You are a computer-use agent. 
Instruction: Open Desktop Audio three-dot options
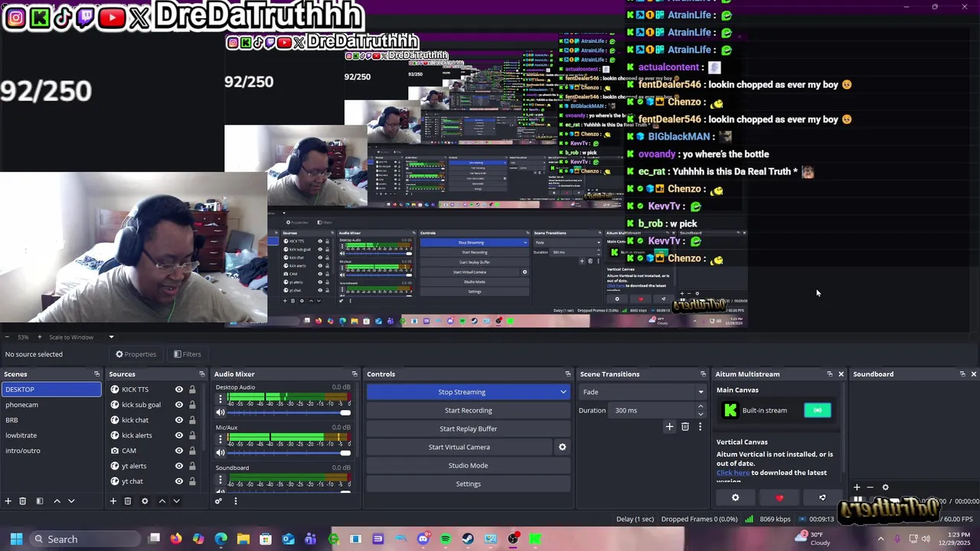coord(221,399)
